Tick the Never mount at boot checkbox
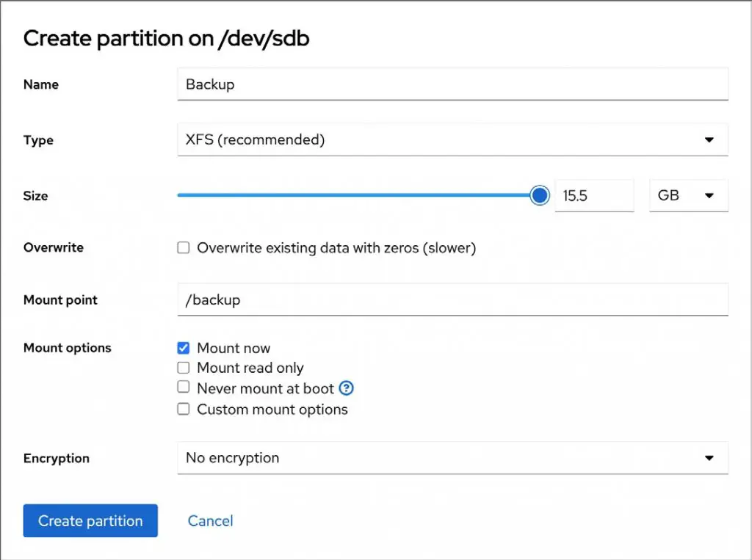 click(184, 388)
